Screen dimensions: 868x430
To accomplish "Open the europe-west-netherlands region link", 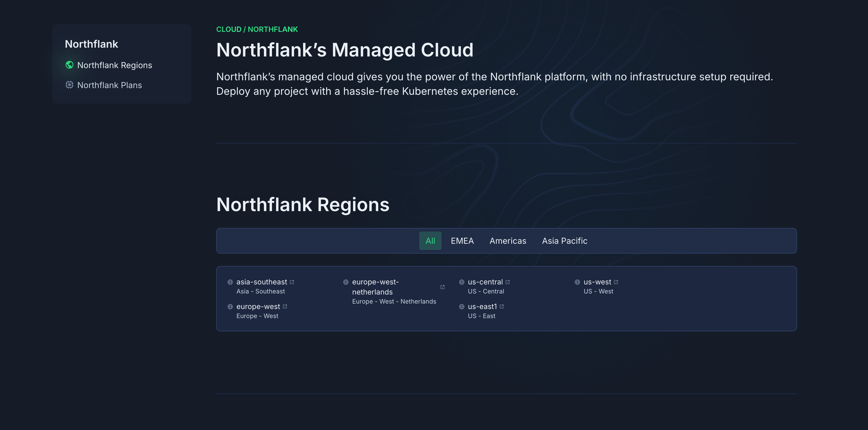I will (375, 287).
